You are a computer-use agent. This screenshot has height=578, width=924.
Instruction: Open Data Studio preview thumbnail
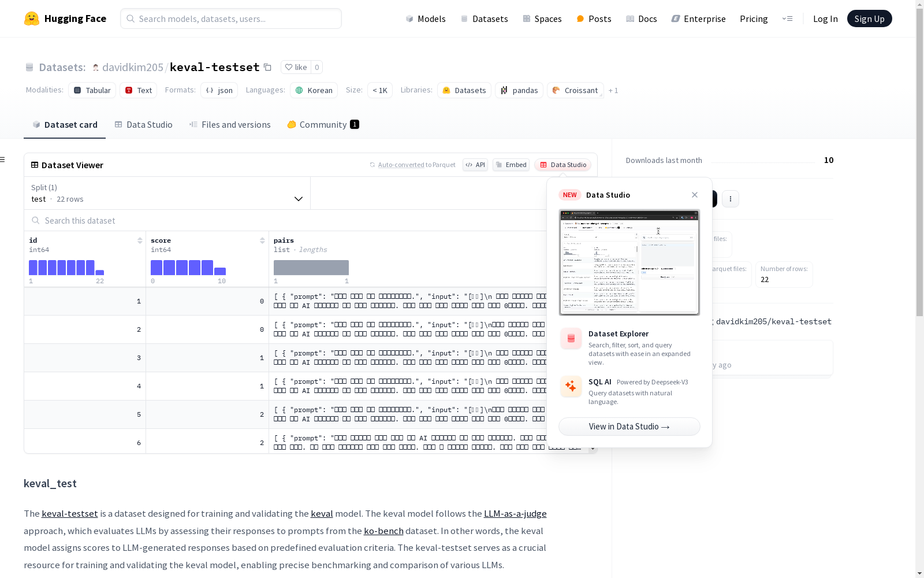[x=629, y=262]
